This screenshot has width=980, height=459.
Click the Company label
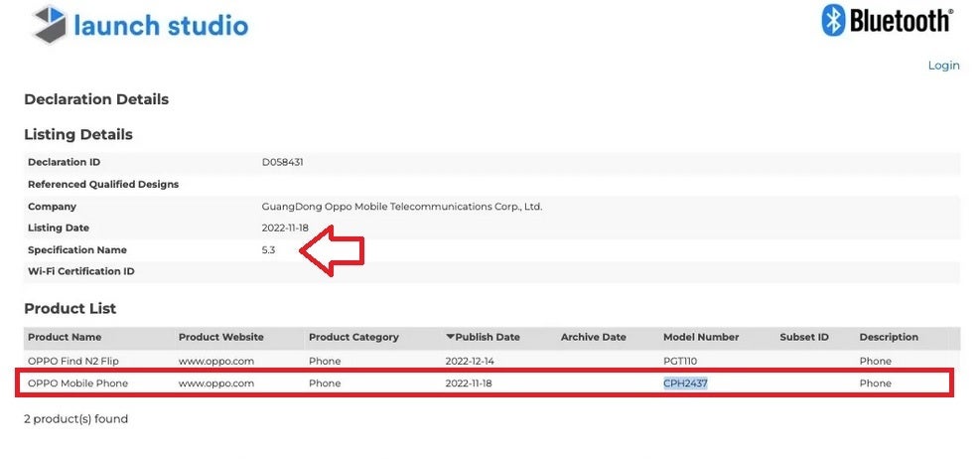52,207
